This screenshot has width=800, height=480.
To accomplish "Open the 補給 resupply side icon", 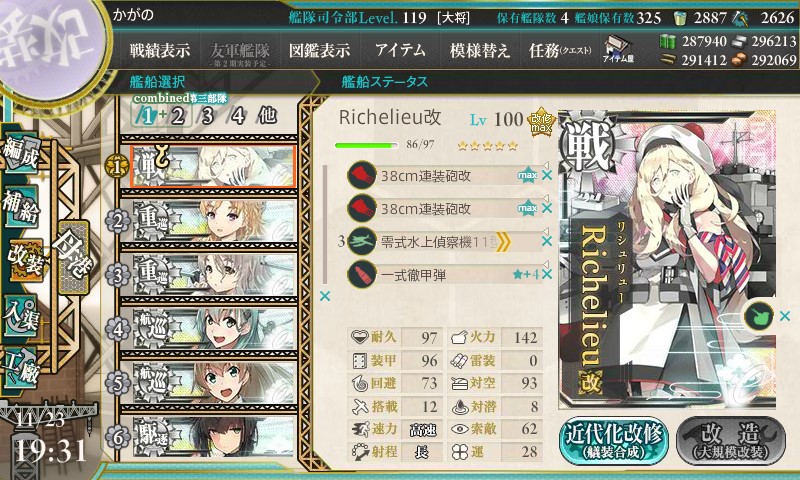I will click(x=21, y=208).
